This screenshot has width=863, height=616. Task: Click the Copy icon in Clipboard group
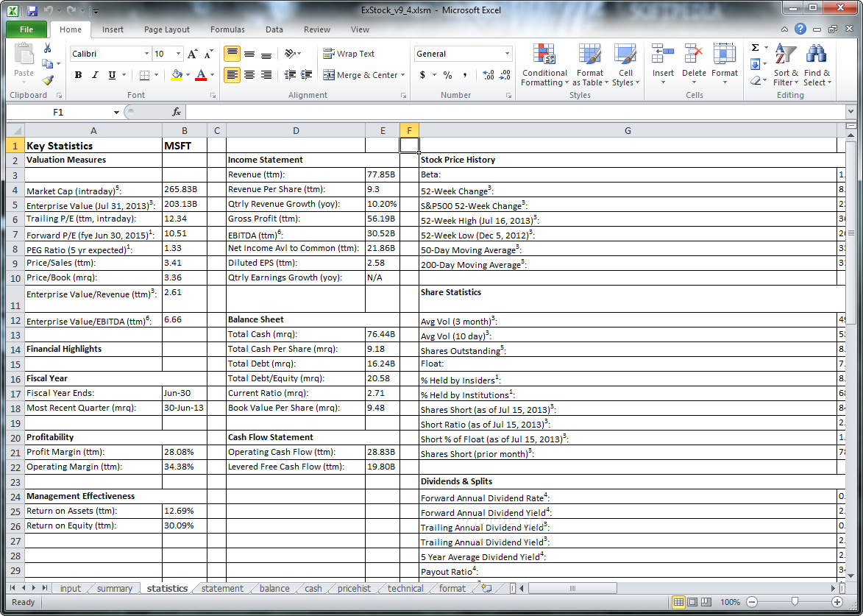coord(47,65)
